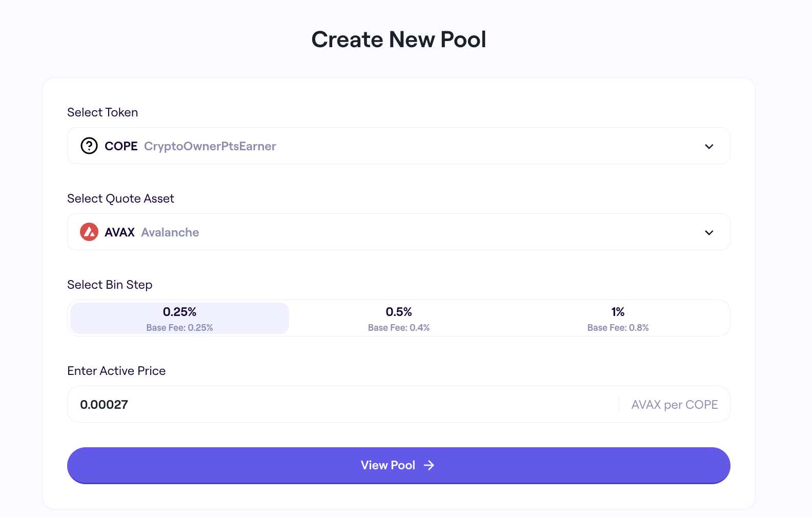Click the "Enter Active Price" label
This screenshot has height=517, width=812.
tap(116, 371)
